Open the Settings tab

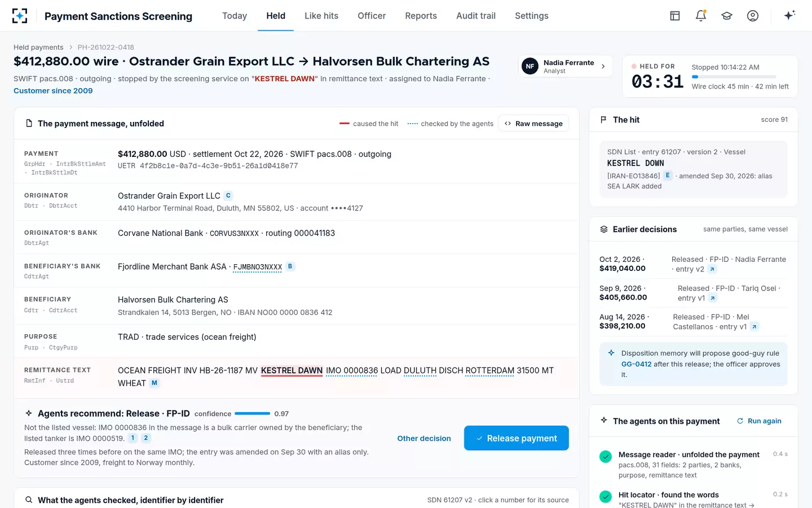point(532,16)
